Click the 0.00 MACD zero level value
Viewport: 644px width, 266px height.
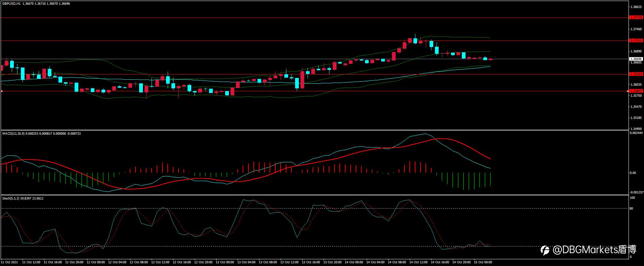tap(633, 173)
